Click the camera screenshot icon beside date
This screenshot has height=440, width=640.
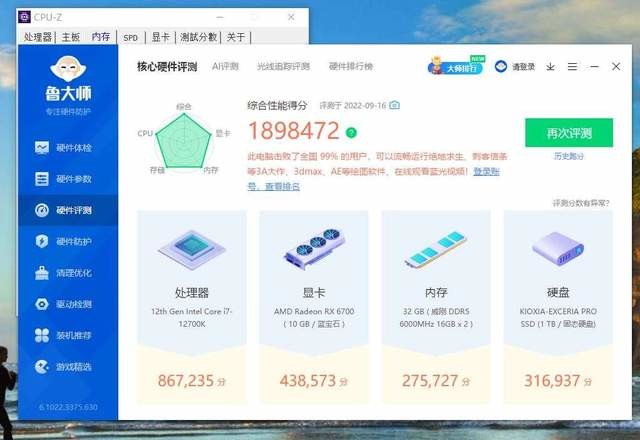394,105
